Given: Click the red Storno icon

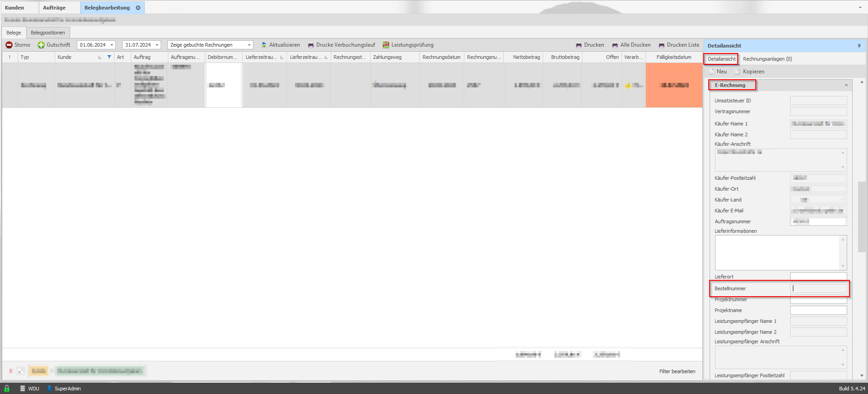Looking at the screenshot, I should pos(9,45).
